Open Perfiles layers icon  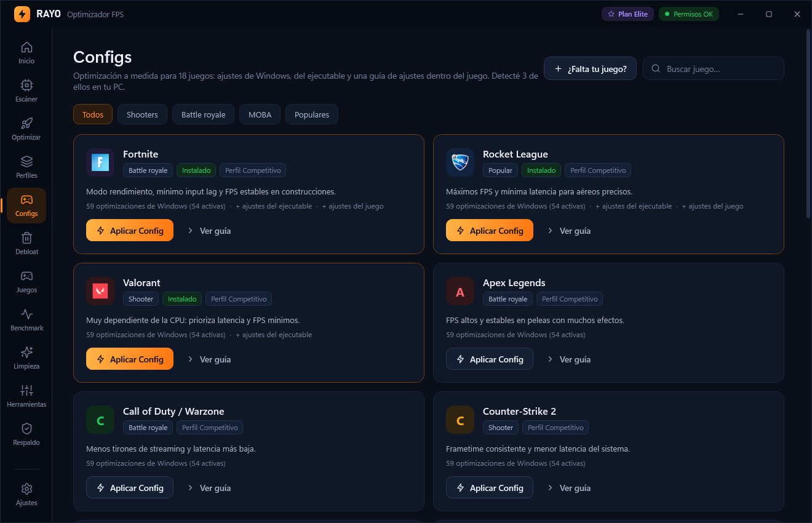pyautogui.click(x=26, y=167)
